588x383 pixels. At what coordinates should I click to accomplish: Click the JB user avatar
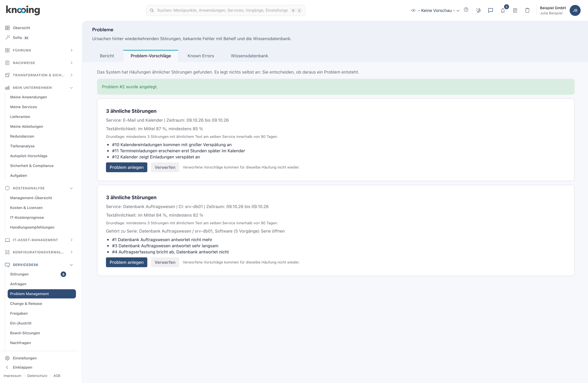tap(575, 10)
